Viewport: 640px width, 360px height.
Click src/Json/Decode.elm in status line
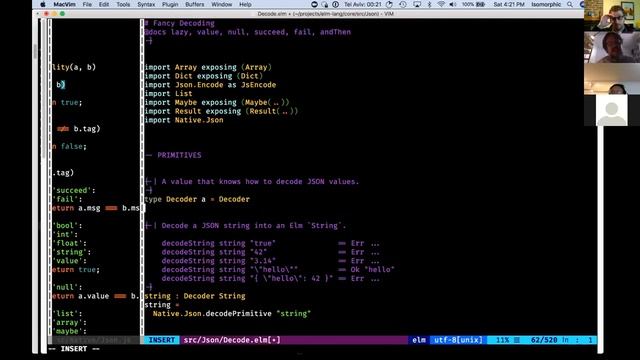click(232, 340)
